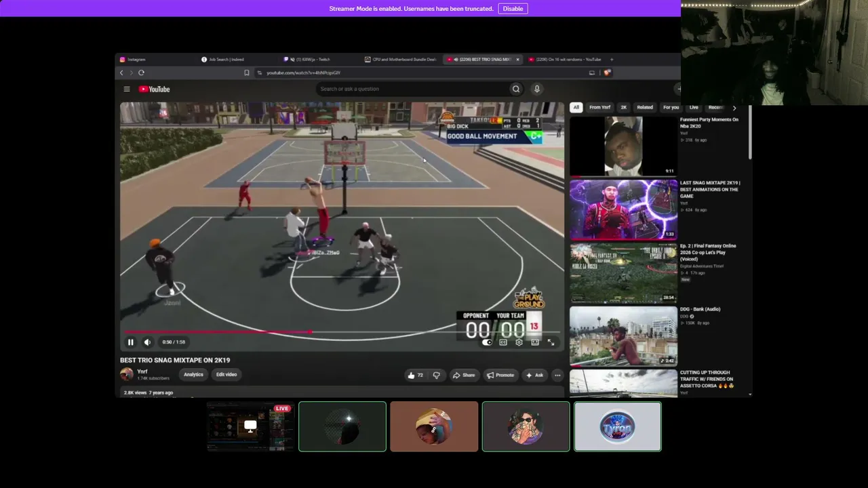Image resolution: width=868 pixels, height=488 pixels.
Task: Click the Edit video button
Action: click(x=226, y=375)
